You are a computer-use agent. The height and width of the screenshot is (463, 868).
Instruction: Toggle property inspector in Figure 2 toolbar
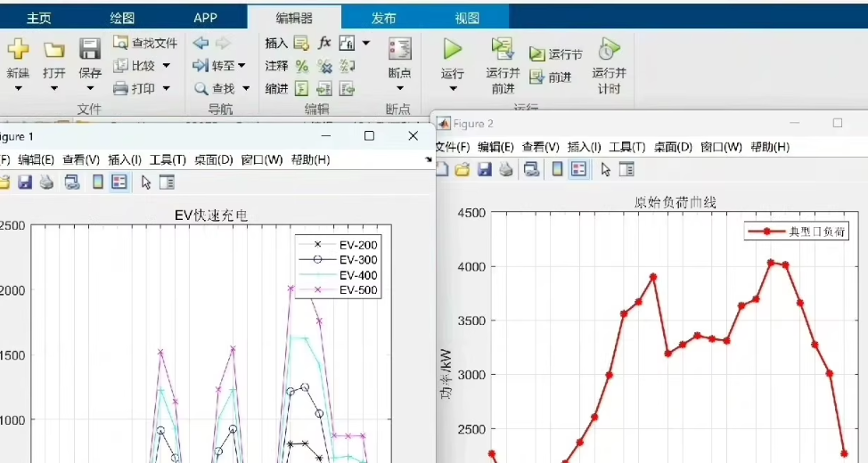coord(626,169)
